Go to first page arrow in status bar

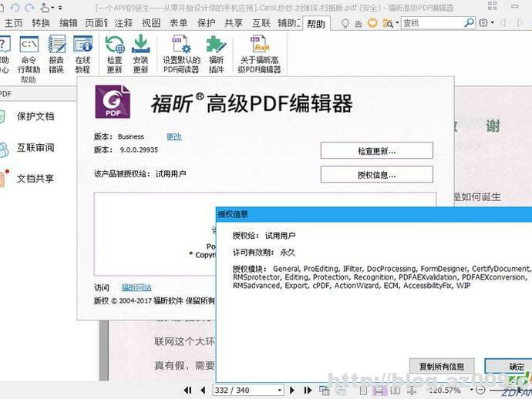click(187, 391)
